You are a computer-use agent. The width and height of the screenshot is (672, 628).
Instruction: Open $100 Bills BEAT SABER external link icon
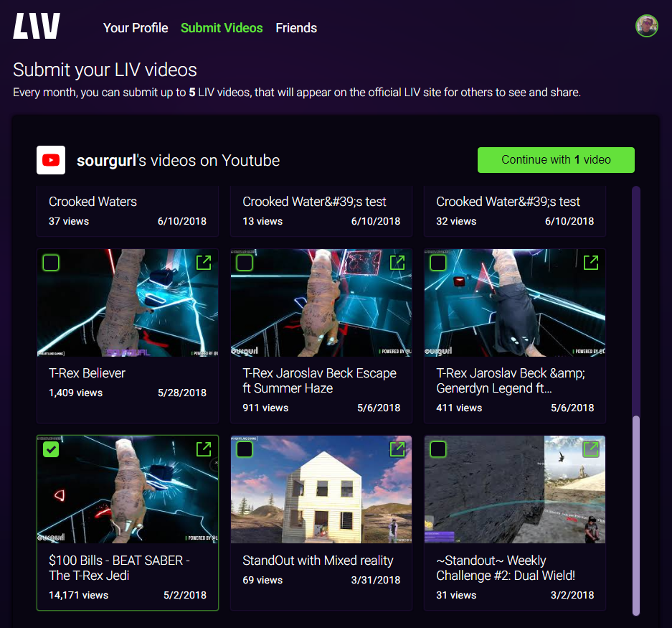(204, 449)
